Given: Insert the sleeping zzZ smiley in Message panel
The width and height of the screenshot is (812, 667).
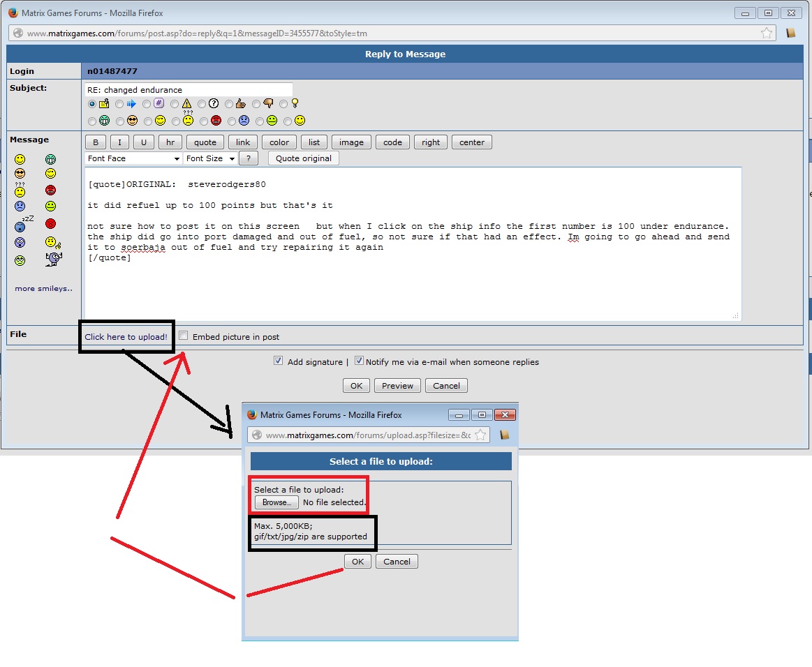Looking at the screenshot, I should 23,224.
